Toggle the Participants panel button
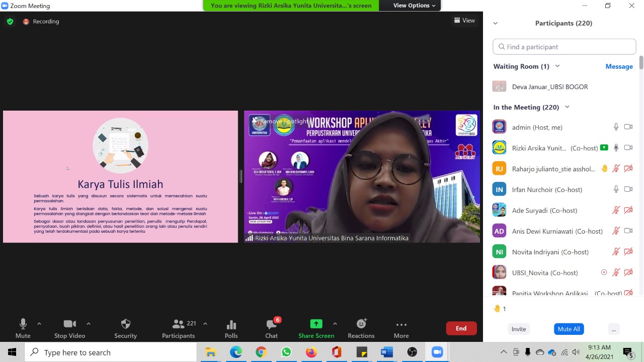The height and width of the screenshot is (362, 644). pos(178,329)
